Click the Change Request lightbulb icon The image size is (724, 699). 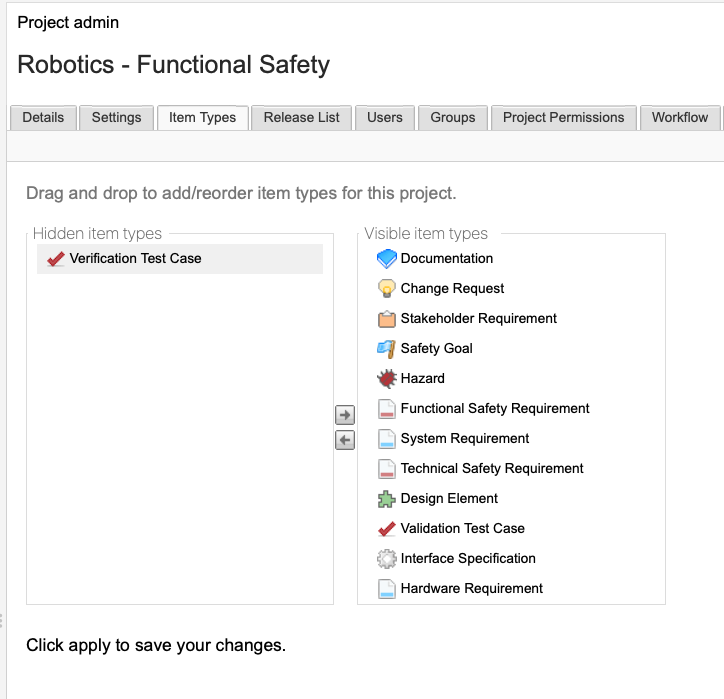point(386,289)
